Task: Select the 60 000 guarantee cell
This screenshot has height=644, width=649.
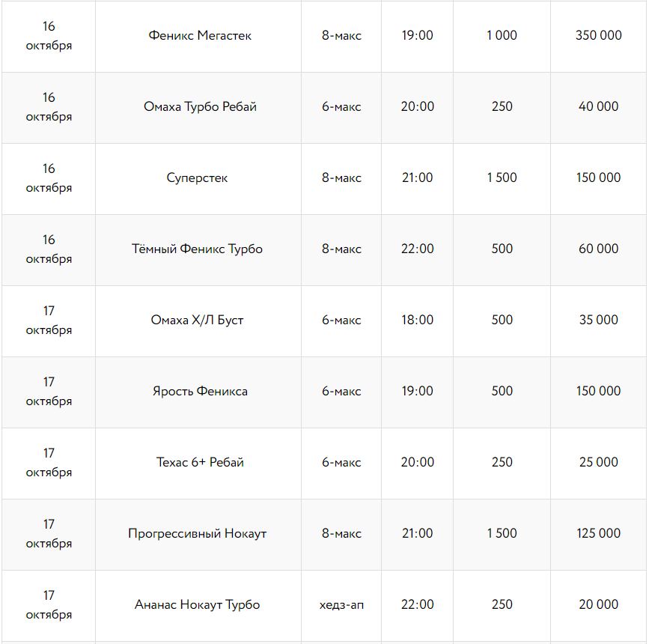Action: (599, 249)
